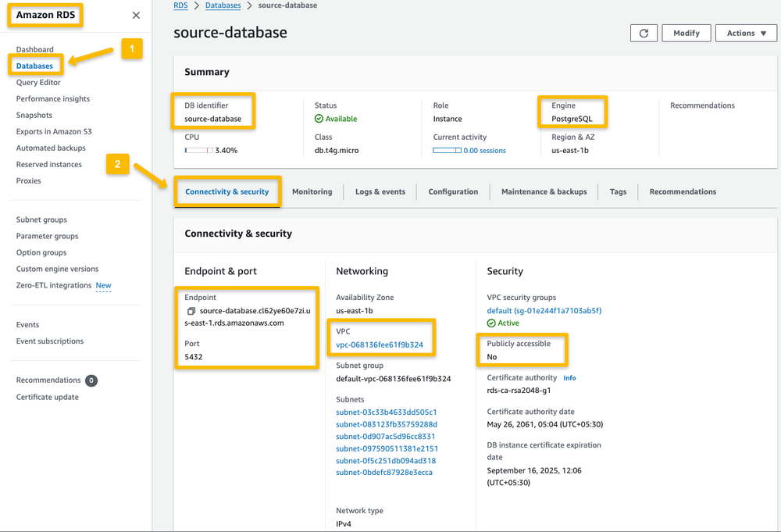
Task: Open the Maintenance & backups tab
Action: tap(544, 191)
